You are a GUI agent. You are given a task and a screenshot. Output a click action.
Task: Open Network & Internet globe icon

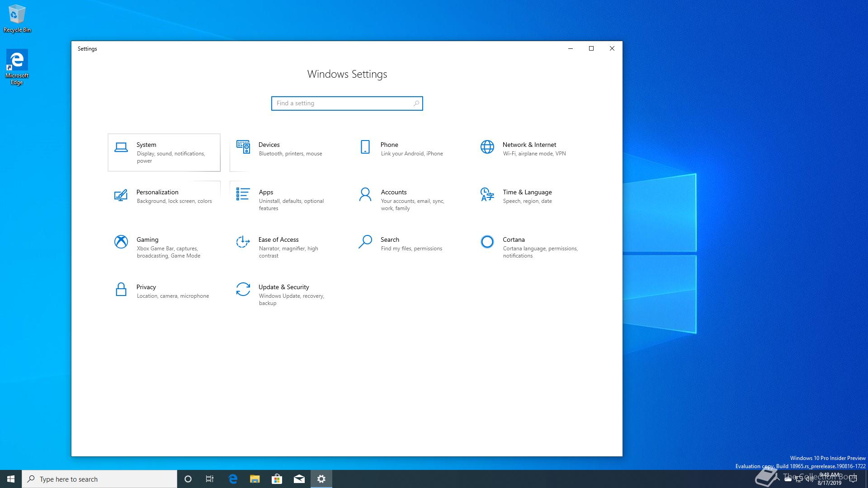[487, 147]
